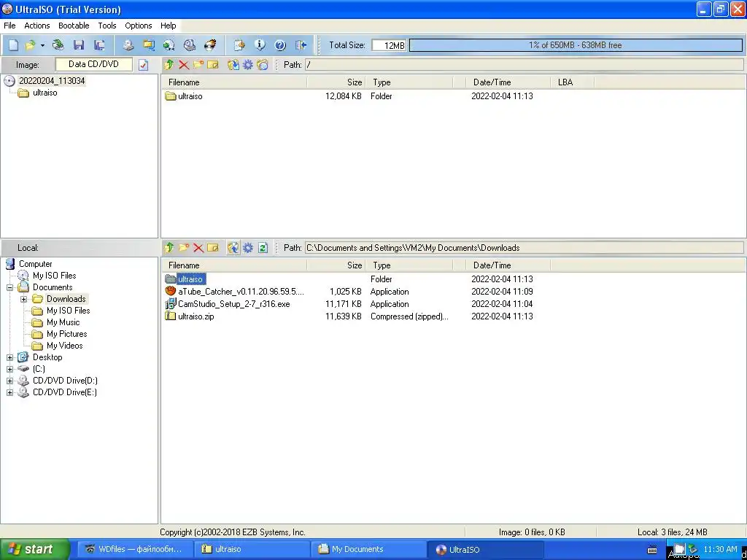Click the Up folder icon in Local toolbar

point(169,248)
